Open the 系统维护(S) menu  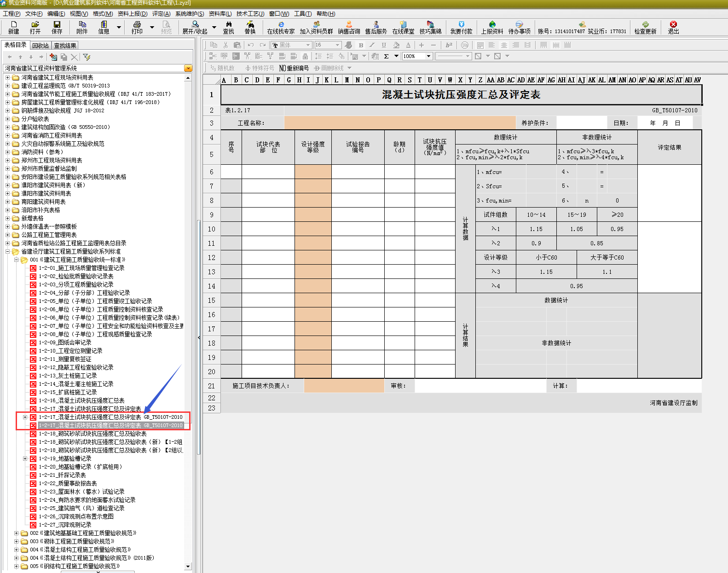(190, 14)
